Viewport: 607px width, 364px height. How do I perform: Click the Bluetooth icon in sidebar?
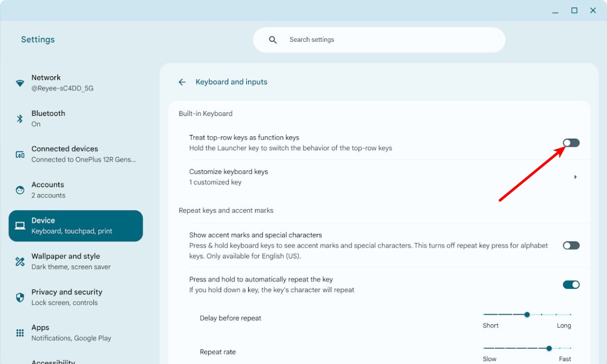(x=20, y=119)
